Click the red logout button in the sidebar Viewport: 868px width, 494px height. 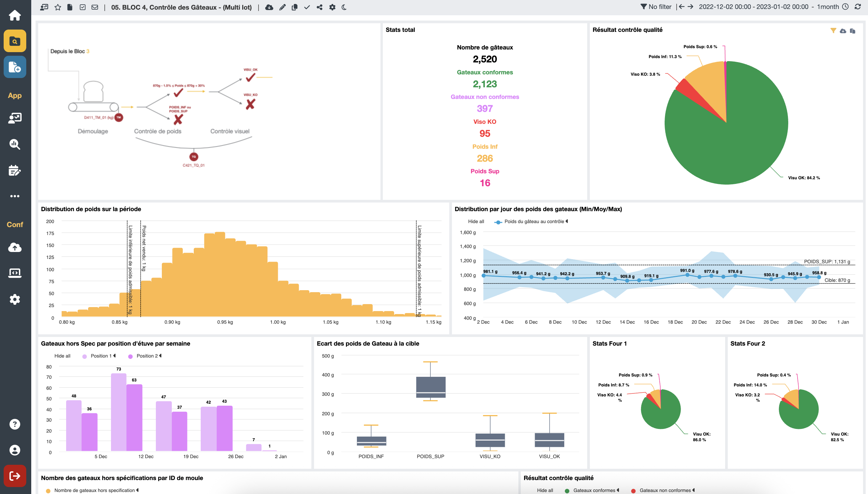point(15,476)
